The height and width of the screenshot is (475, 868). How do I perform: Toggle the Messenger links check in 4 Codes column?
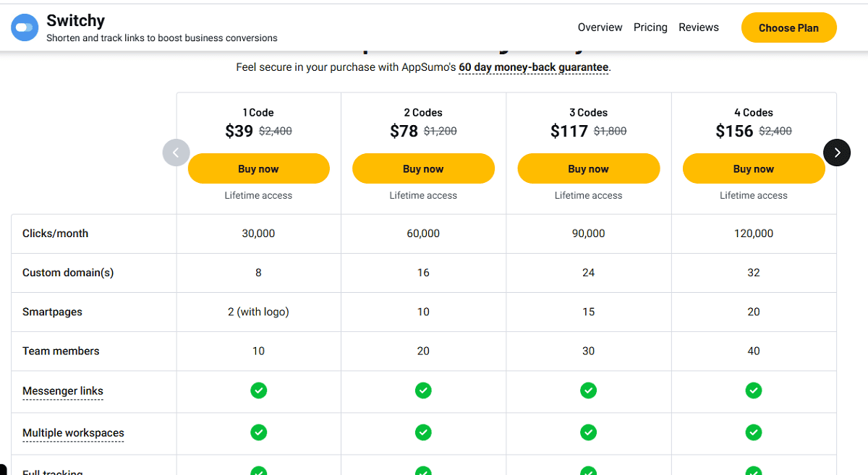754,390
